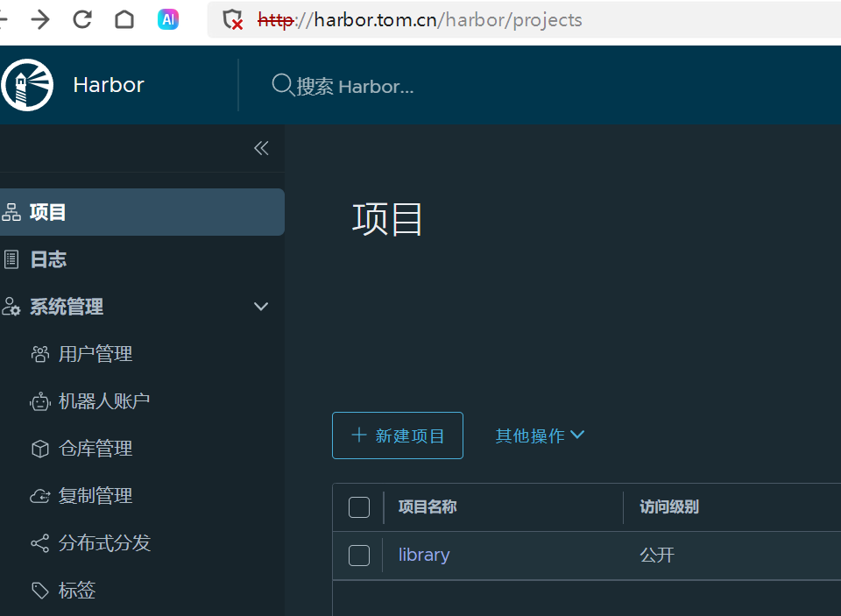841x616 pixels.
Task: Go to browser home page icon
Action: (124, 20)
